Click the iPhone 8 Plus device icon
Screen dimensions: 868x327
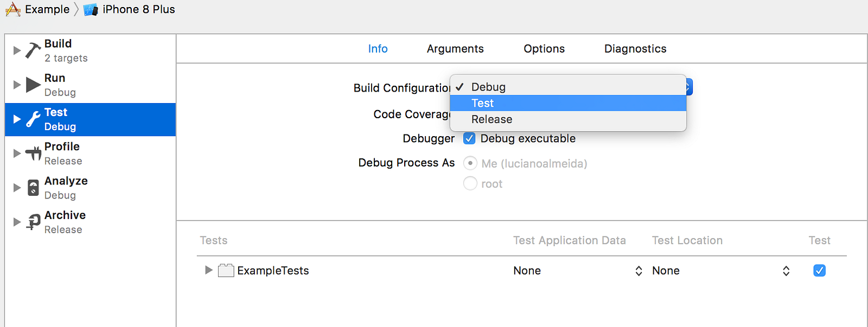pyautogui.click(x=91, y=10)
